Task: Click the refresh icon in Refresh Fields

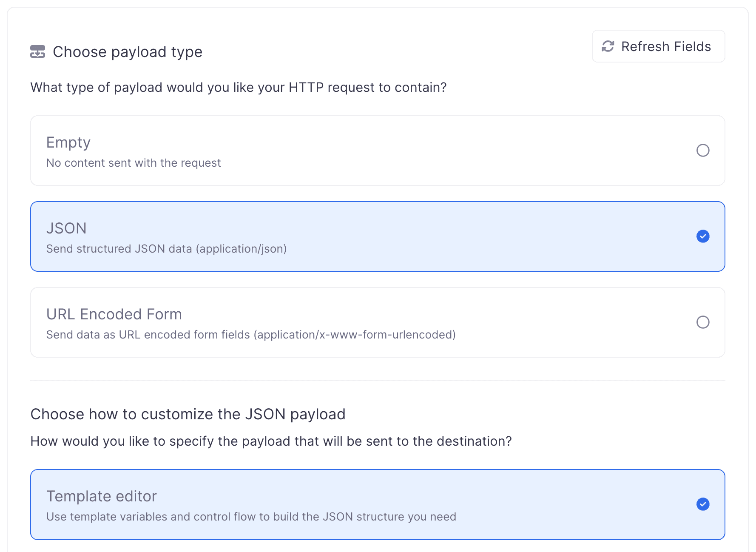Action: point(608,46)
